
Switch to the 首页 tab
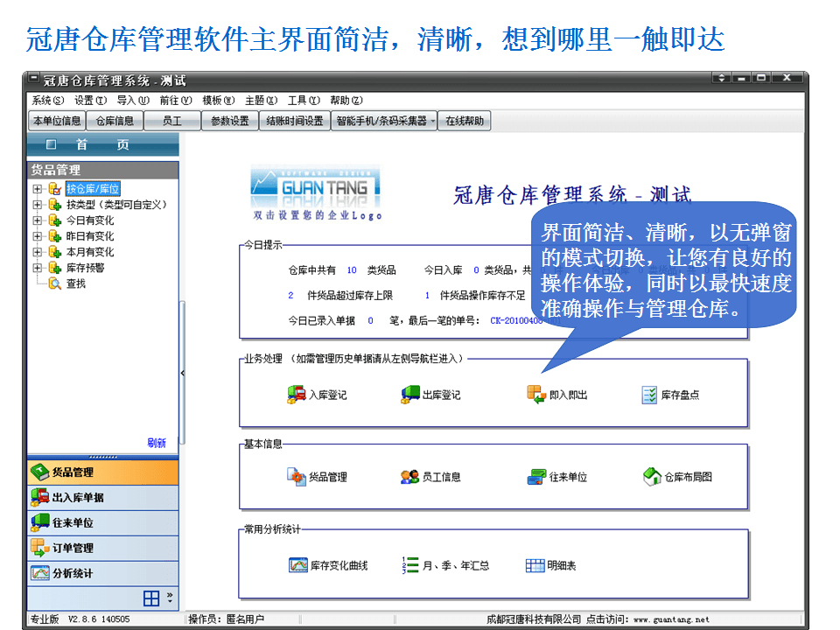[x=103, y=144]
